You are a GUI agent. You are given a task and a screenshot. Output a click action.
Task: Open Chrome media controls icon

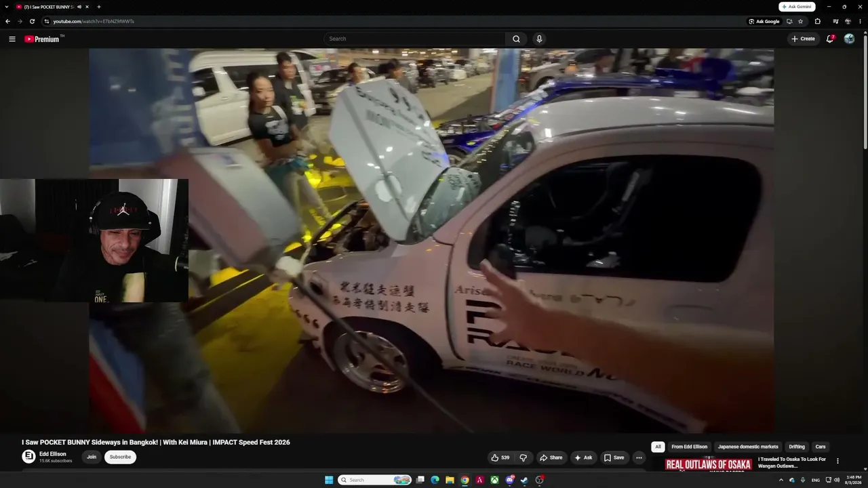click(835, 21)
